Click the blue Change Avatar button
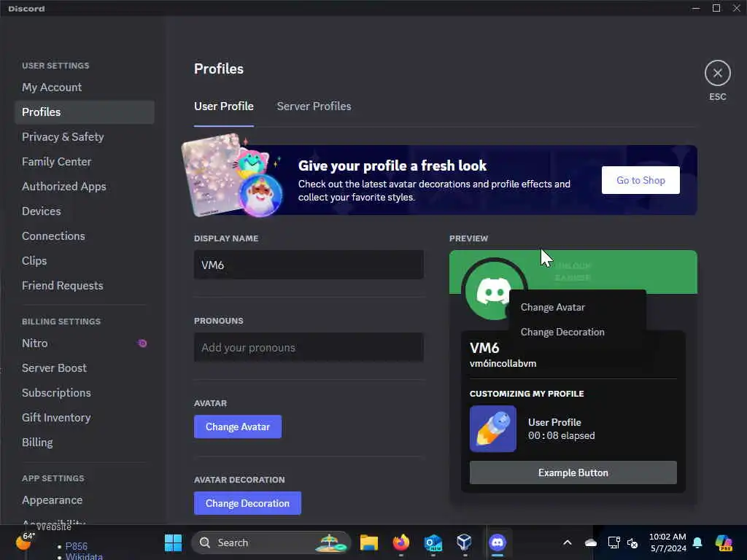 [238, 427]
